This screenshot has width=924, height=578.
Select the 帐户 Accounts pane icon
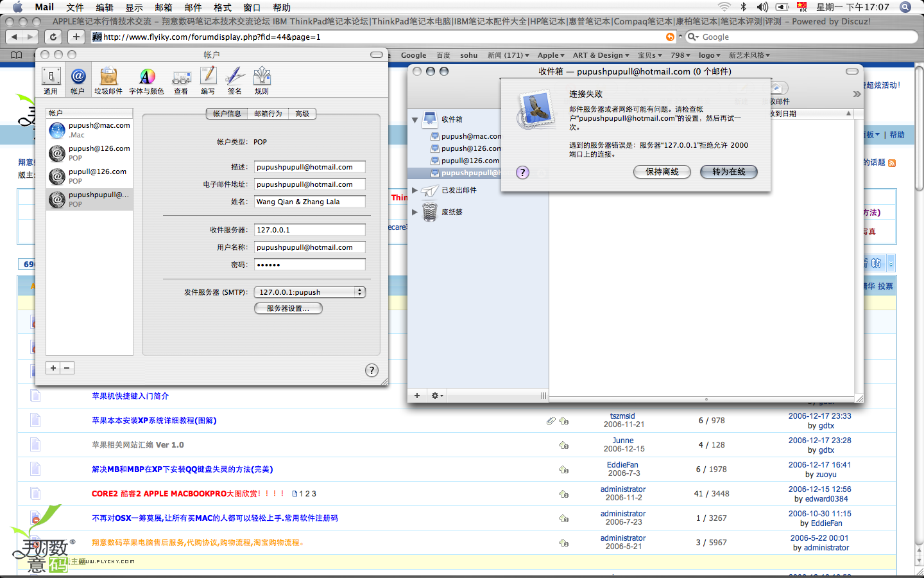(78, 80)
